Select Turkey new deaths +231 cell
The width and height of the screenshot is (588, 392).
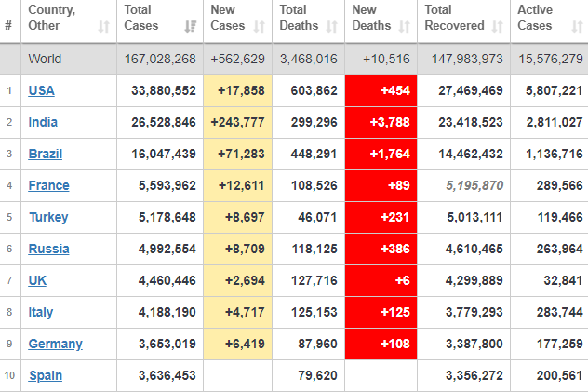click(x=381, y=217)
